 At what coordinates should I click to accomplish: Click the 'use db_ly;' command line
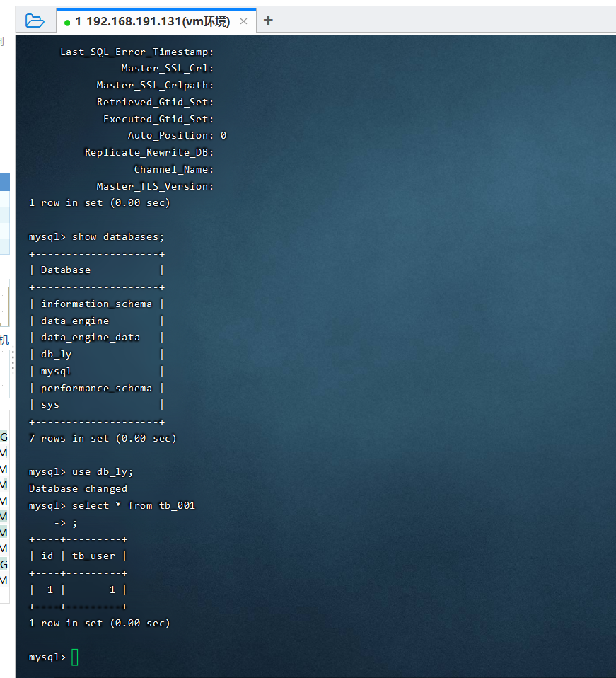click(x=103, y=472)
